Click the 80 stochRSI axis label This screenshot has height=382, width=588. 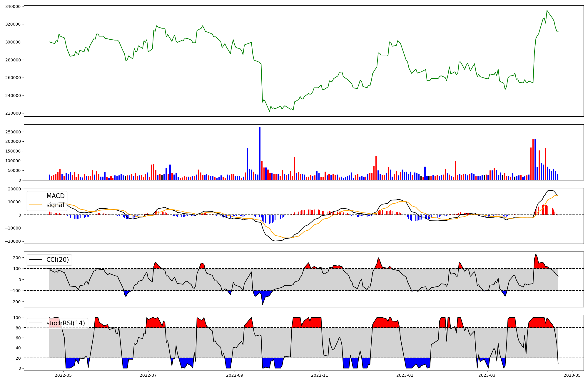(x=19, y=328)
